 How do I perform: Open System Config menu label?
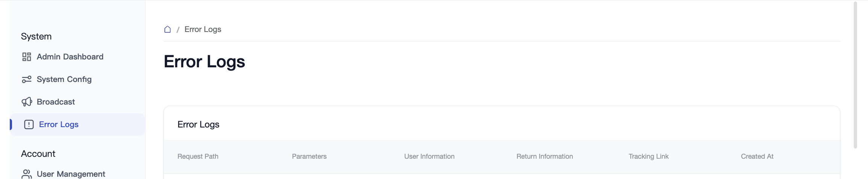click(x=64, y=79)
